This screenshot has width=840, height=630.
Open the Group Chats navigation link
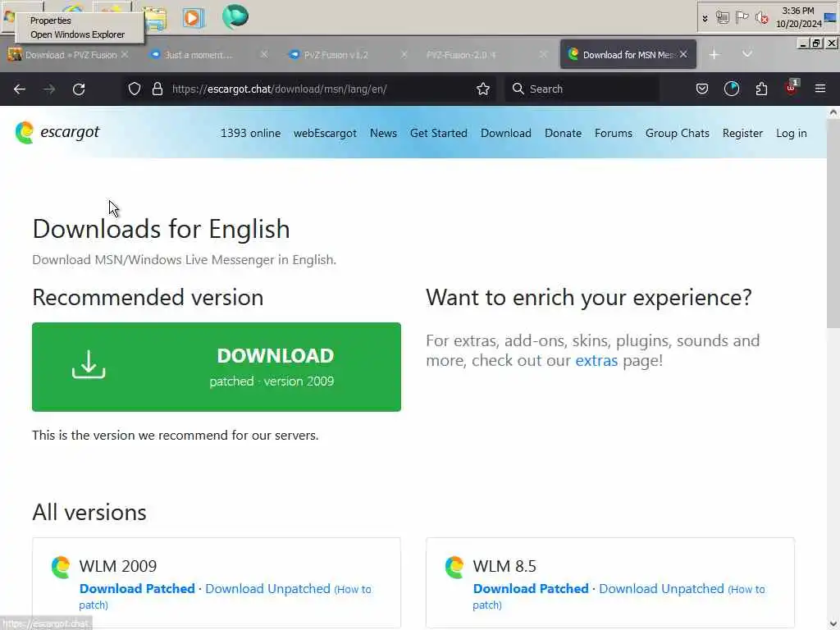(677, 133)
